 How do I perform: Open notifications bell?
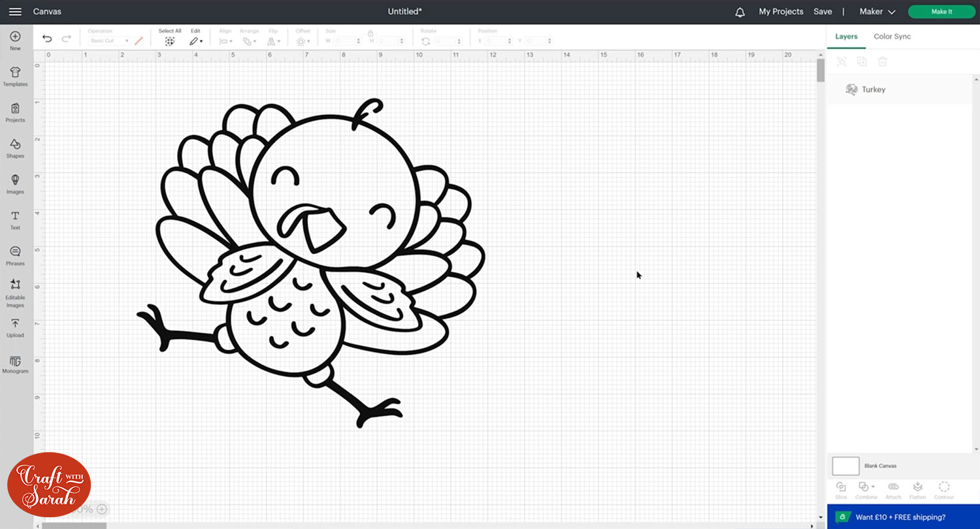[x=740, y=12]
